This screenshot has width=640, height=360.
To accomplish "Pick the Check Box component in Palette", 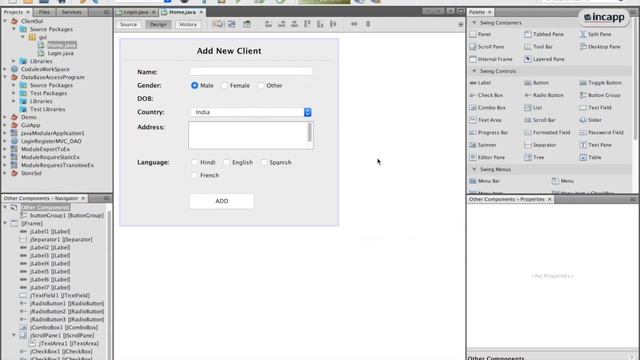I will coord(486,95).
